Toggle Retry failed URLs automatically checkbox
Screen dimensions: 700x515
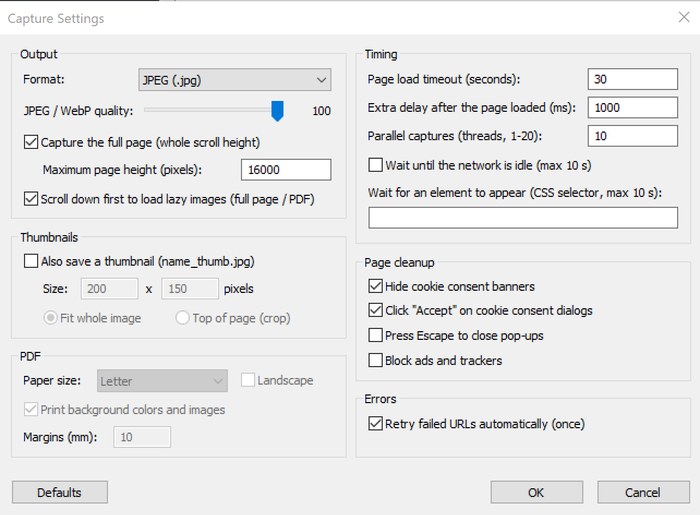coord(375,424)
